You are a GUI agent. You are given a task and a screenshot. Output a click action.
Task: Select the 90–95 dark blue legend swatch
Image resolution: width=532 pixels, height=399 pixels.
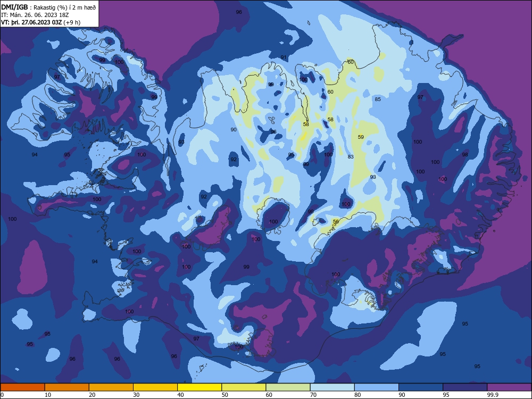pos(421,387)
